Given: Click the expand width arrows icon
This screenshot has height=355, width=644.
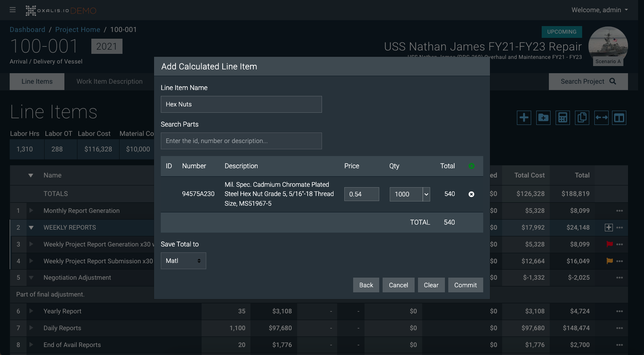Looking at the screenshot, I should (601, 118).
